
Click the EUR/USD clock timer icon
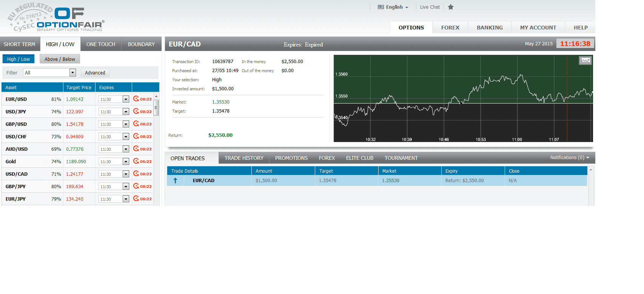coord(136,99)
